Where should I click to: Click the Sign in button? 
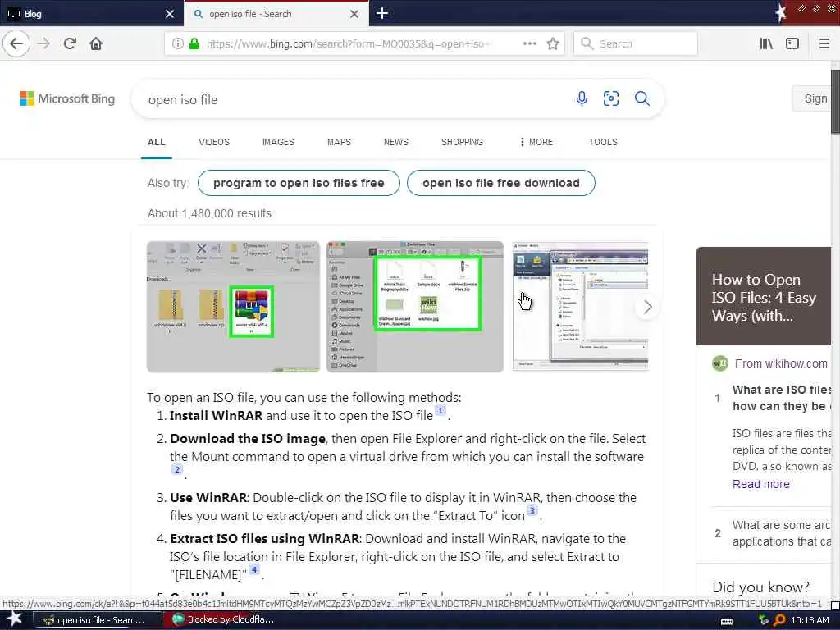tap(811, 98)
